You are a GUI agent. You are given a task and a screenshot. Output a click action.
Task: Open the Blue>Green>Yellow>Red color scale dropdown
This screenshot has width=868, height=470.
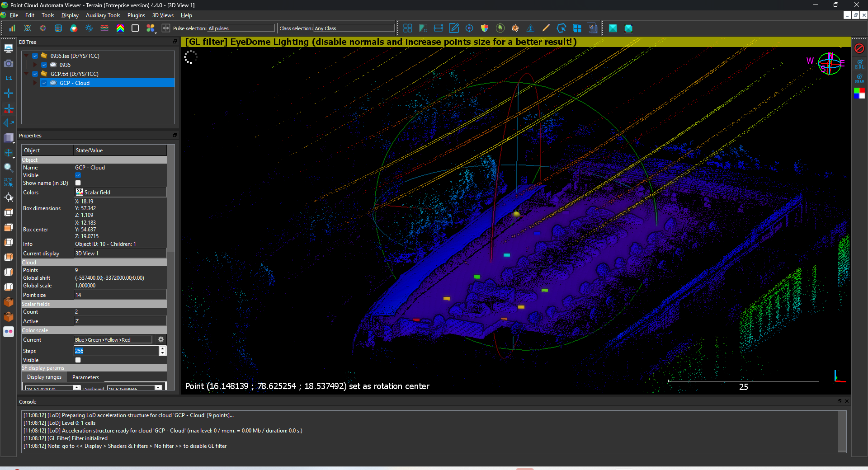[113, 340]
